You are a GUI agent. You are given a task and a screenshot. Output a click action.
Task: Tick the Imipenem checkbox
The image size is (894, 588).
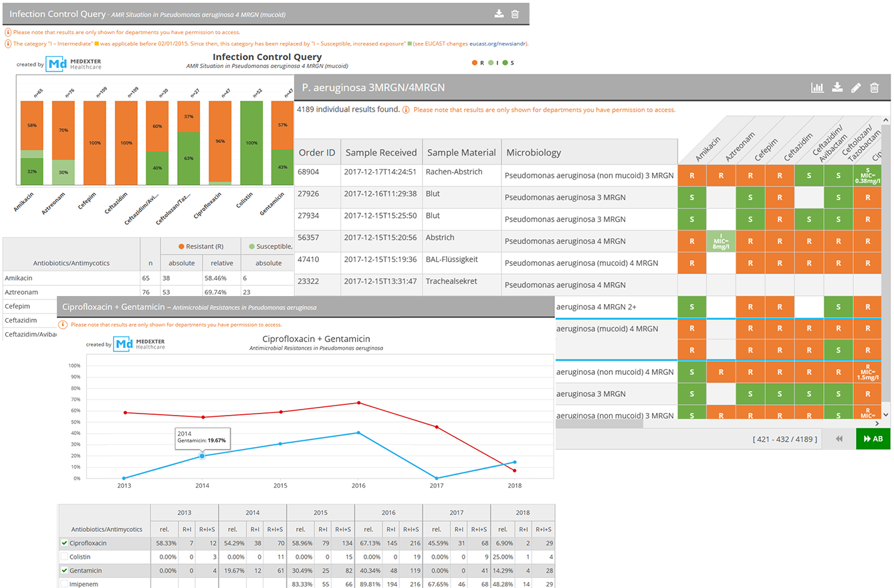(64, 584)
